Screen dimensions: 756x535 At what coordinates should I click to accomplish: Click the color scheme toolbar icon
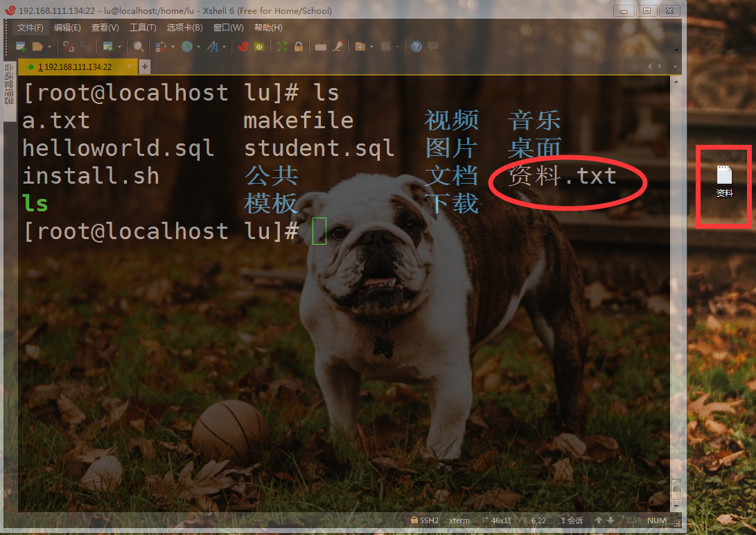pyautogui.click(x=161, y=46)
